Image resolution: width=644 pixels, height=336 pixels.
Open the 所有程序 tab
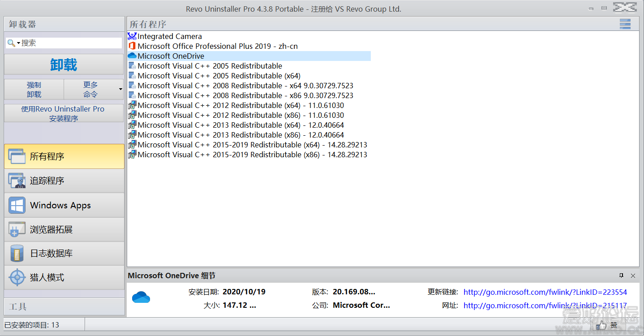pos(64,156)
